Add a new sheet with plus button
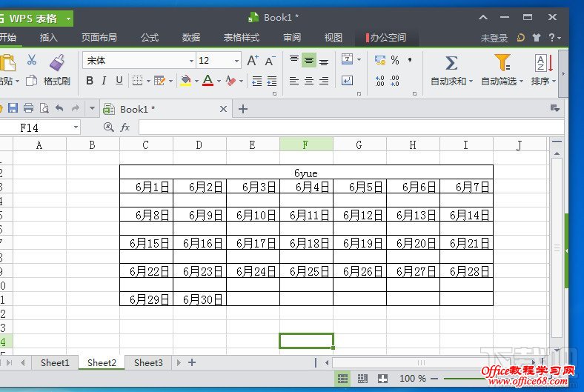Viewport: 584px width, 392px height. coord(192,362)
